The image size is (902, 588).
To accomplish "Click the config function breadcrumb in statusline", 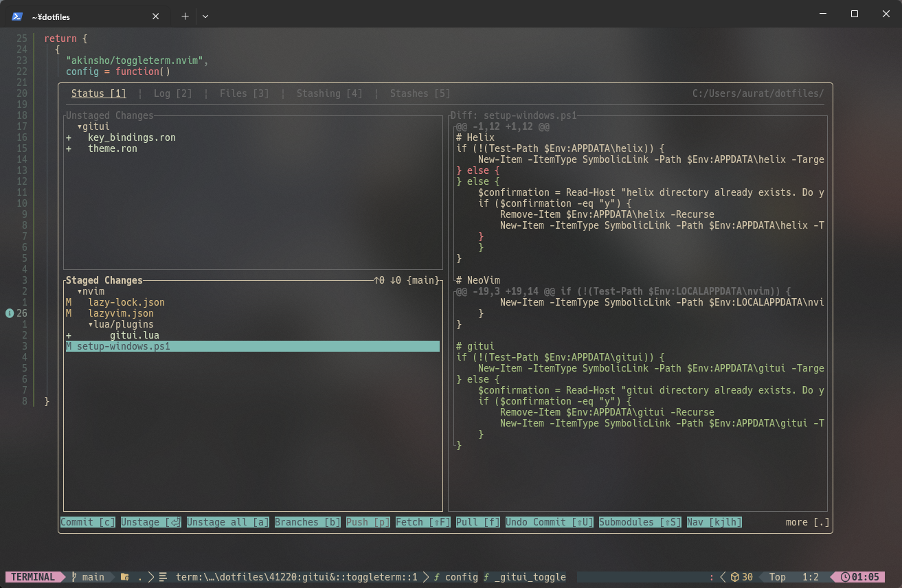I will 456,577.
